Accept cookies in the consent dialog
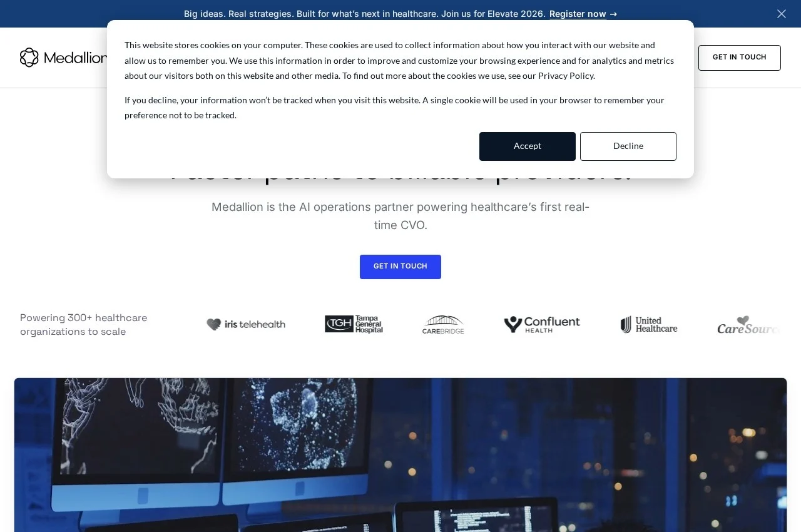Image resolution: width=801 pixels, height=532 pixels. 528,146
